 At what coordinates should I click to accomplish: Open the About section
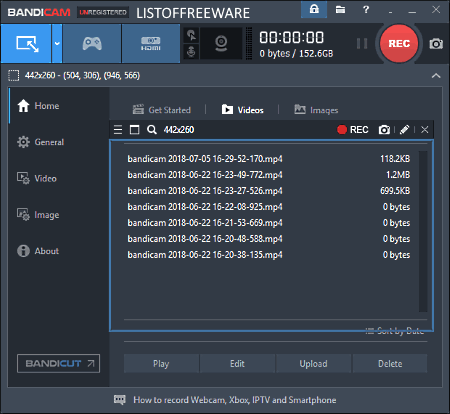coord(38,251)
